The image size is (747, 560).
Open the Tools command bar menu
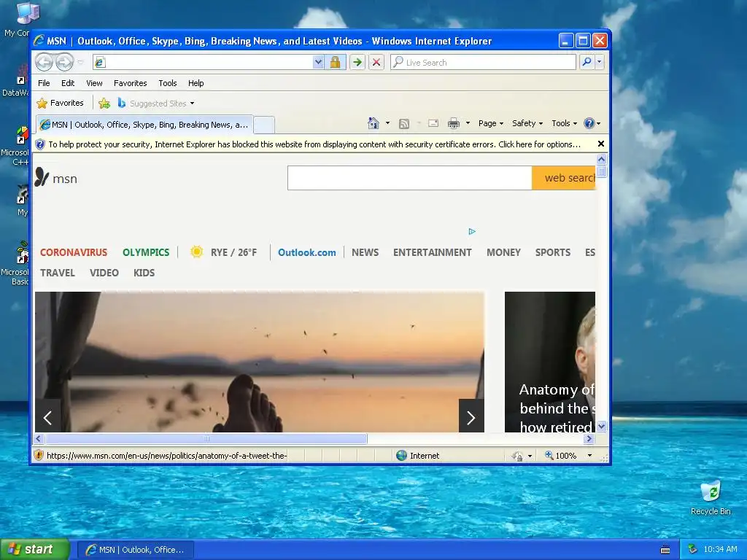point(564,123)
